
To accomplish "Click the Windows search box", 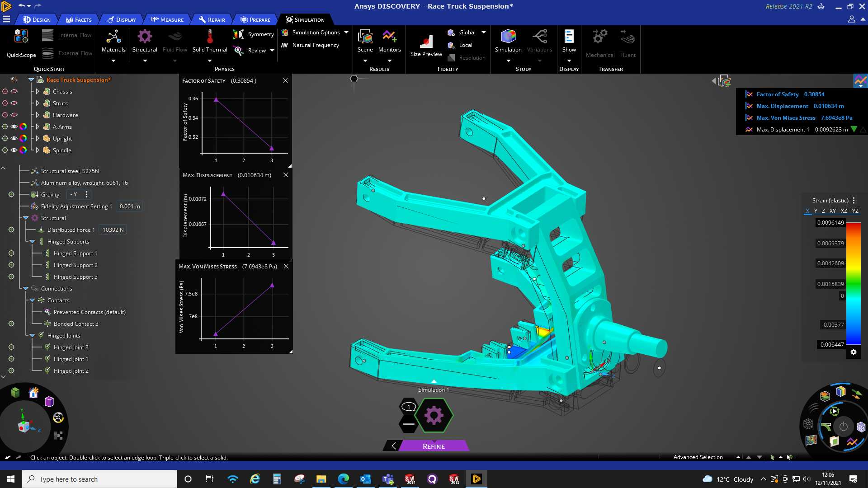I will tap(99, 479).
